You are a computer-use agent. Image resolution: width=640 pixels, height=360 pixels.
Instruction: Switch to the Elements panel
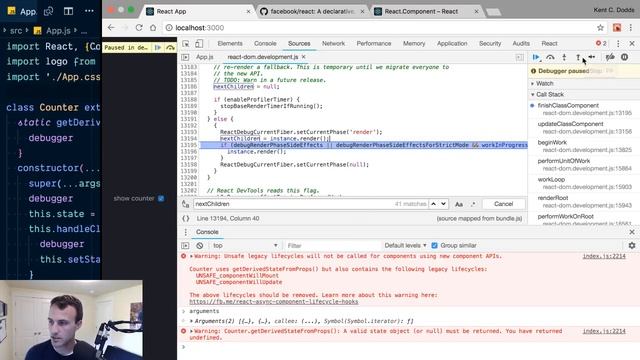[230, 44]
